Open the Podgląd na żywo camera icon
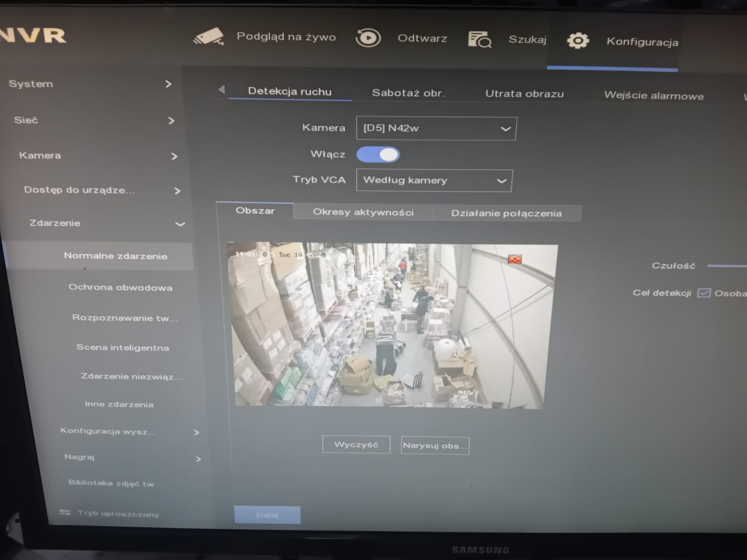 [210, 36]
